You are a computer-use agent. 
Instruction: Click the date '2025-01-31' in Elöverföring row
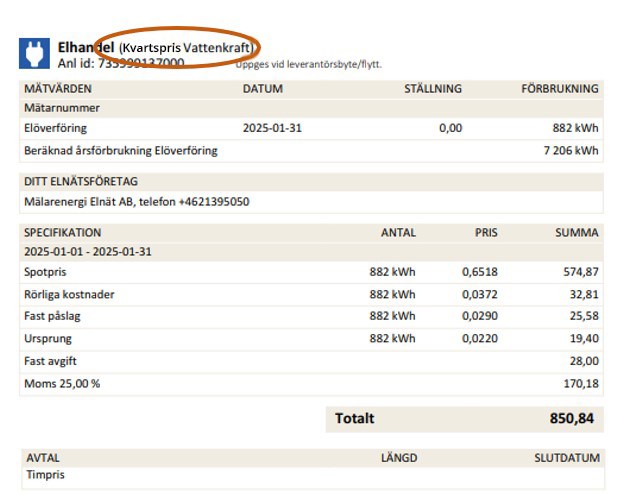(x=272, y=128)
